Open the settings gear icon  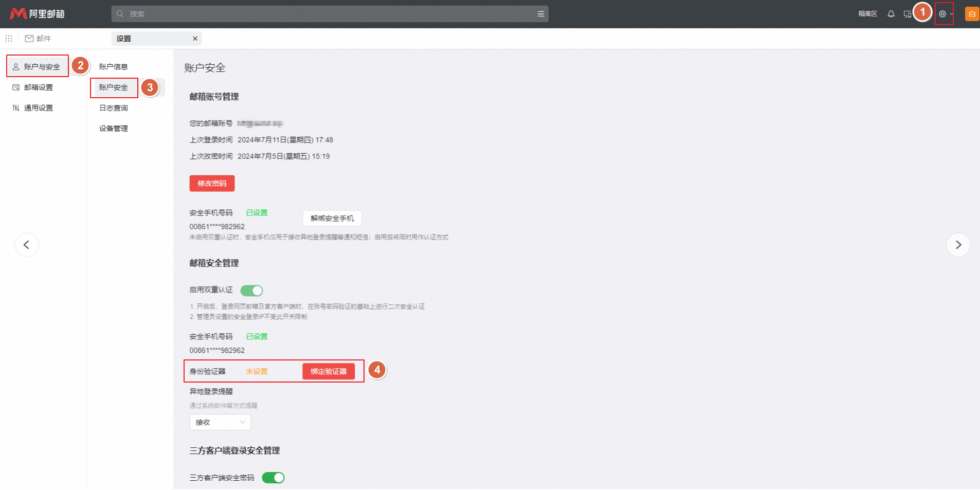point(942,14)
